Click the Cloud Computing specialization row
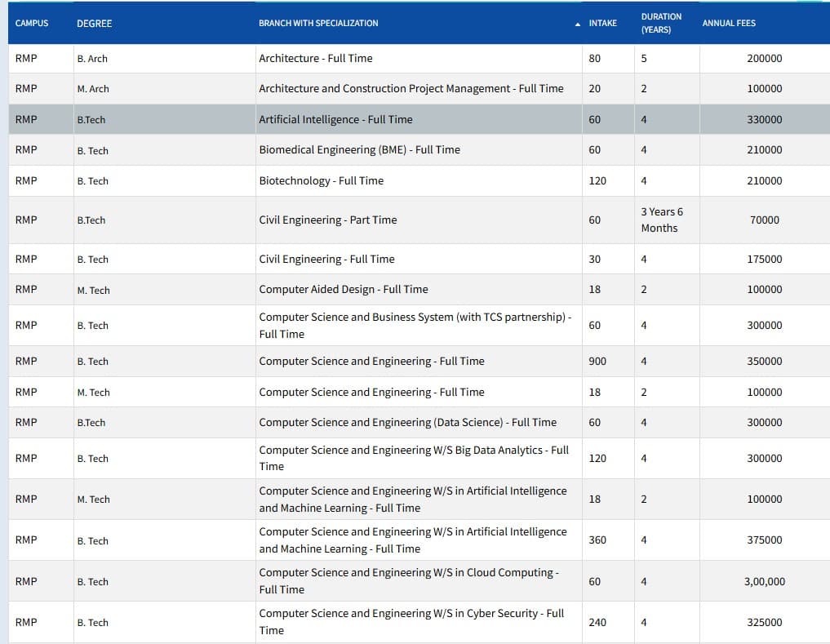 coord(408,580)
